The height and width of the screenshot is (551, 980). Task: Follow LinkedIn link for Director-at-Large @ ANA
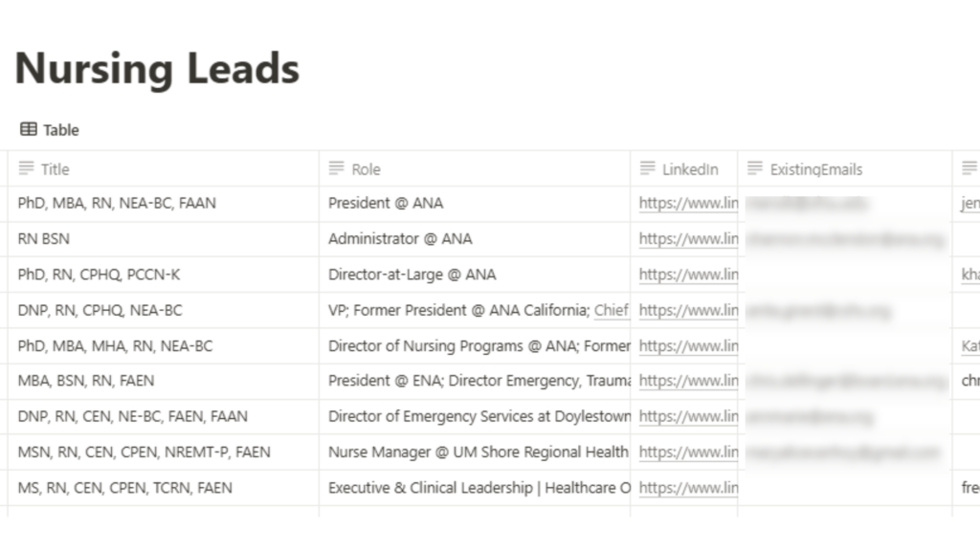(688, 275)
